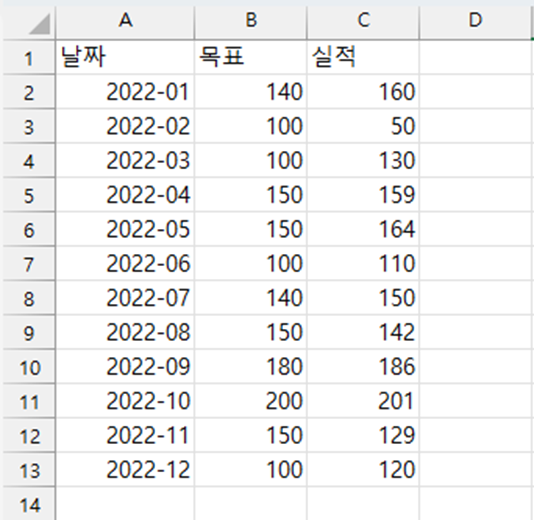Viewport: 534px width, 520px height.
Task: Click 목표 value 150 for 2022-11
Action: [x=251, y=435]
